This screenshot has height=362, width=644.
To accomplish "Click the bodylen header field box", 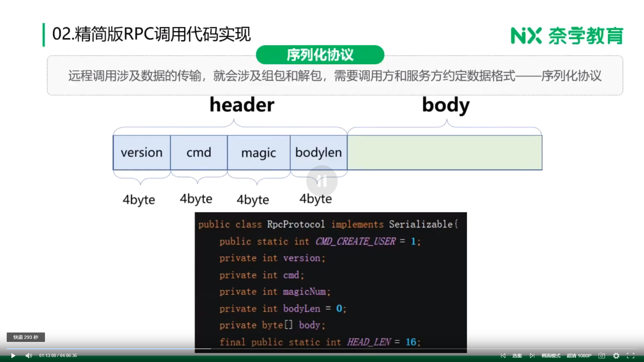I will pyautogui.click(x=318, y=153).
